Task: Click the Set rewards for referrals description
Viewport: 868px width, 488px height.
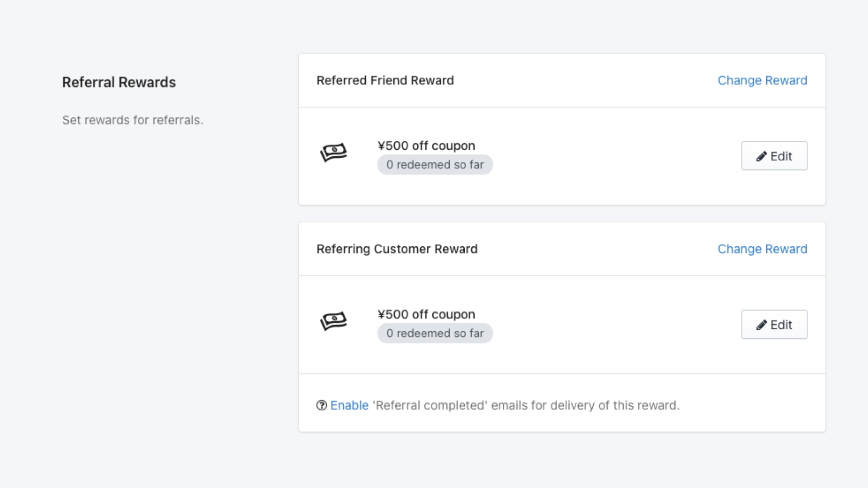Action: pyautogui.click(x=132, y=120)
